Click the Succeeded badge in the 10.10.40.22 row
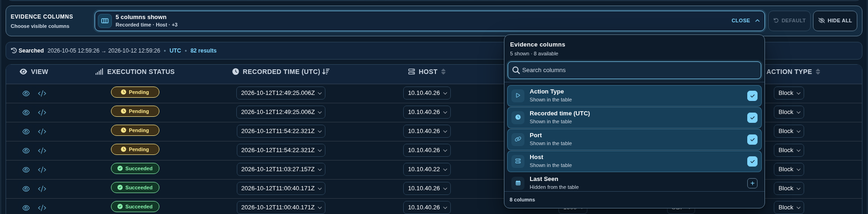868x214 pixels. (x=135, y=168)
